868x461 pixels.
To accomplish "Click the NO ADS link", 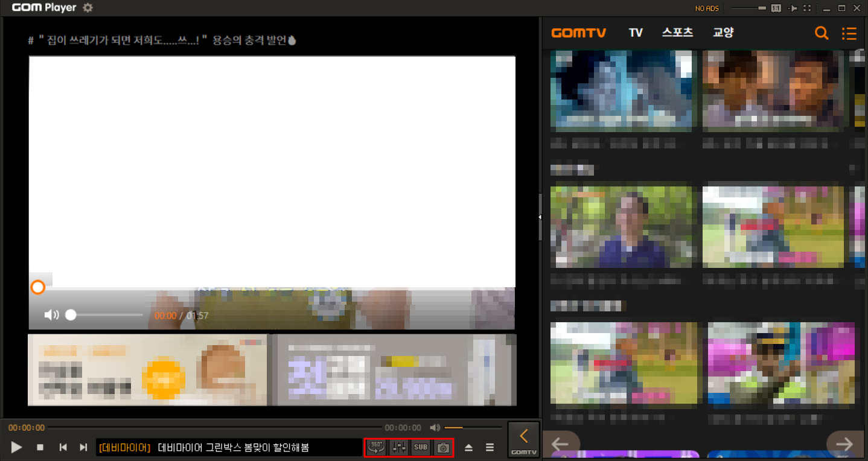I will click(x=706, y=8).
